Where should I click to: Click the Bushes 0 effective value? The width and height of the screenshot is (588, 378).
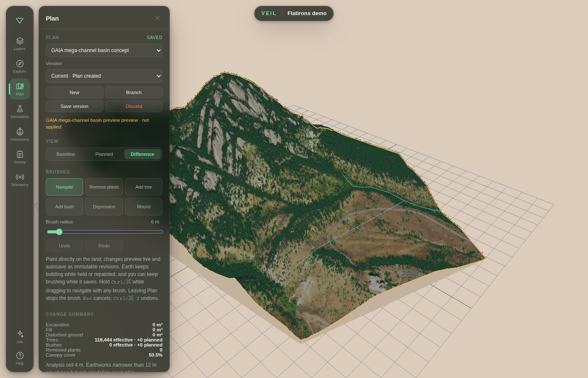(136, 345)
